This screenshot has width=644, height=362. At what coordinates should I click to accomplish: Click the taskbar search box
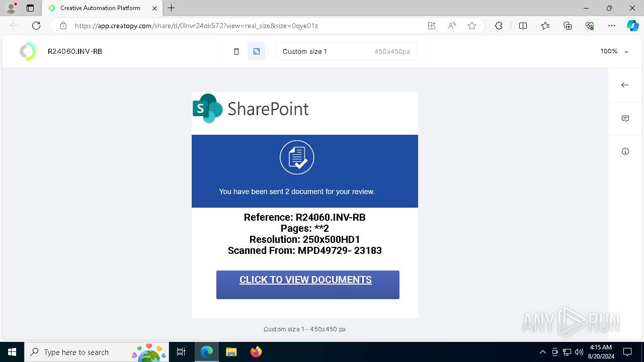point(97,352)
